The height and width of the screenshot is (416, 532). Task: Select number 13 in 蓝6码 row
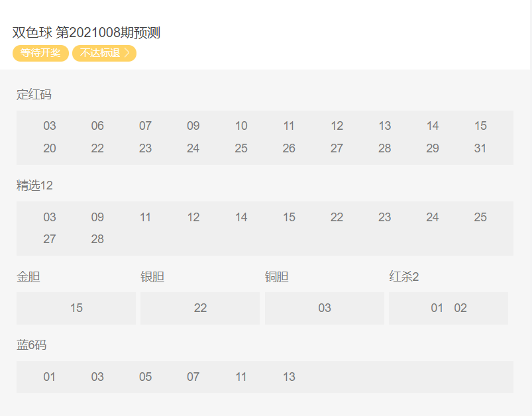(x=289, y=377)
